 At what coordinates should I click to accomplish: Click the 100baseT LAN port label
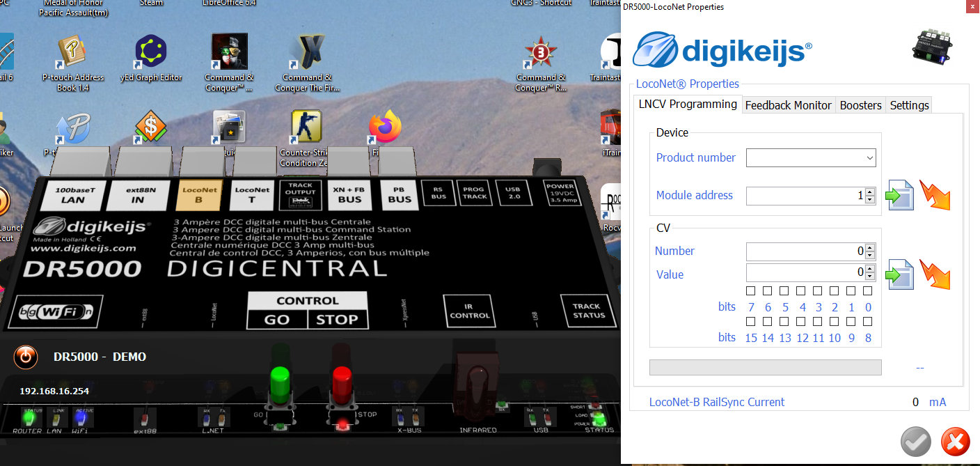pos(72,195)
